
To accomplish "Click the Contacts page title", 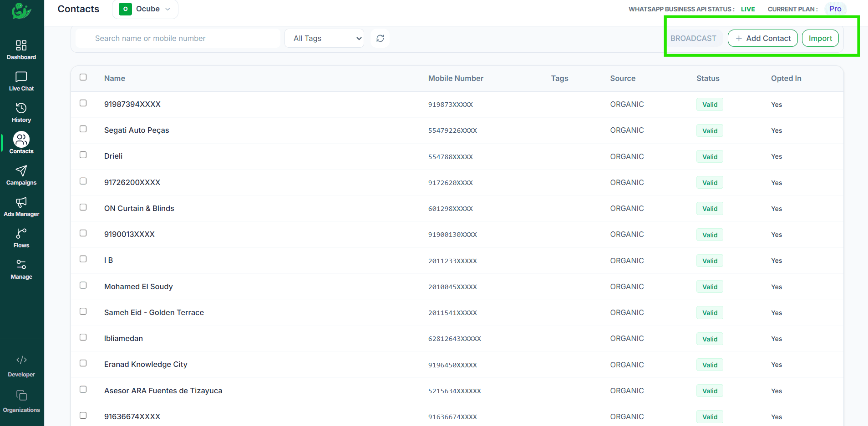I will (x=78, y=9).
